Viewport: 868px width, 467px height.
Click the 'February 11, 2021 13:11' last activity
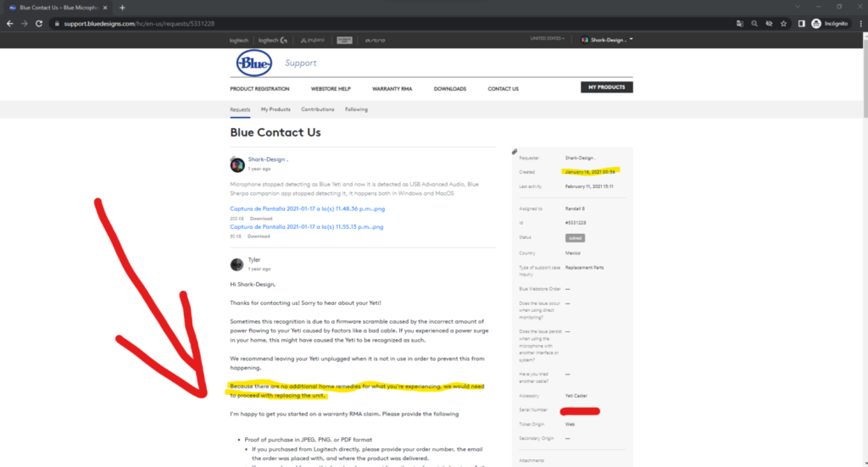point(589,186)
